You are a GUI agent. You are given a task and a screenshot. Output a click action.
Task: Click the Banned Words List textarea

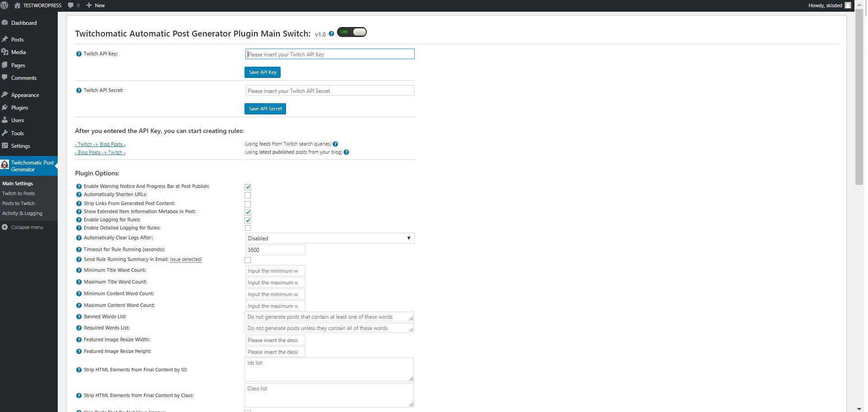(329, 317)
